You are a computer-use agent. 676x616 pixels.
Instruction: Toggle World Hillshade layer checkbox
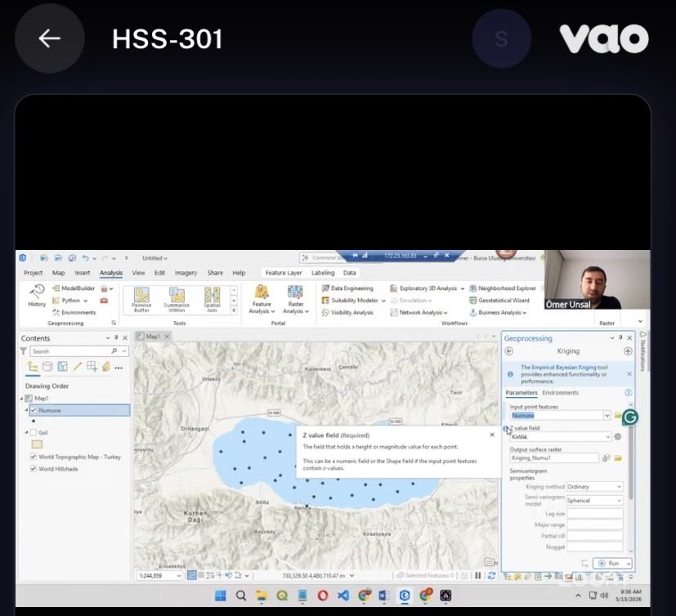[x=34, y=469]
